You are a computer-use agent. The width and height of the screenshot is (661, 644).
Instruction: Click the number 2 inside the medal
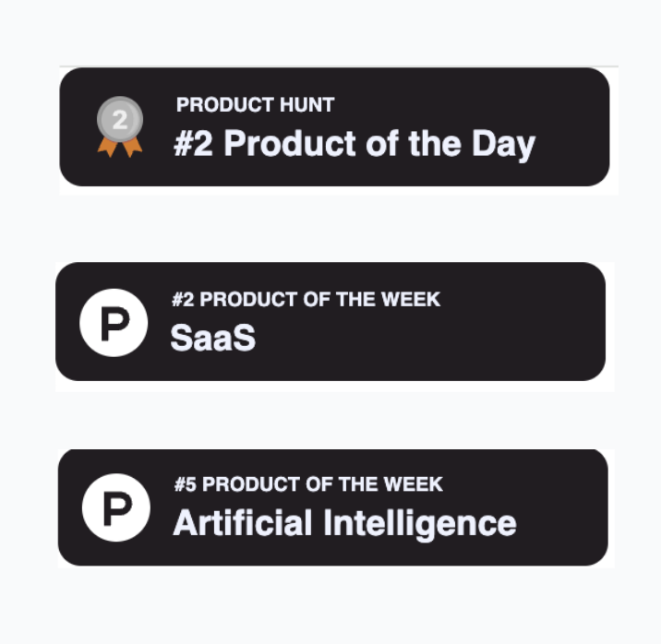pyautogui.click(x=120, y=120)
